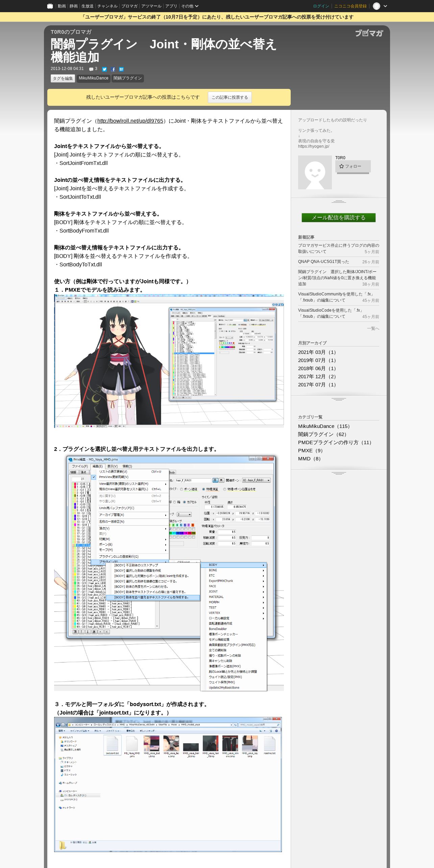Image resolution: width=434 pixels, height=868 pixels.
Task: Open 動画 in the top navigation
Action: click(x=62, y=6)
